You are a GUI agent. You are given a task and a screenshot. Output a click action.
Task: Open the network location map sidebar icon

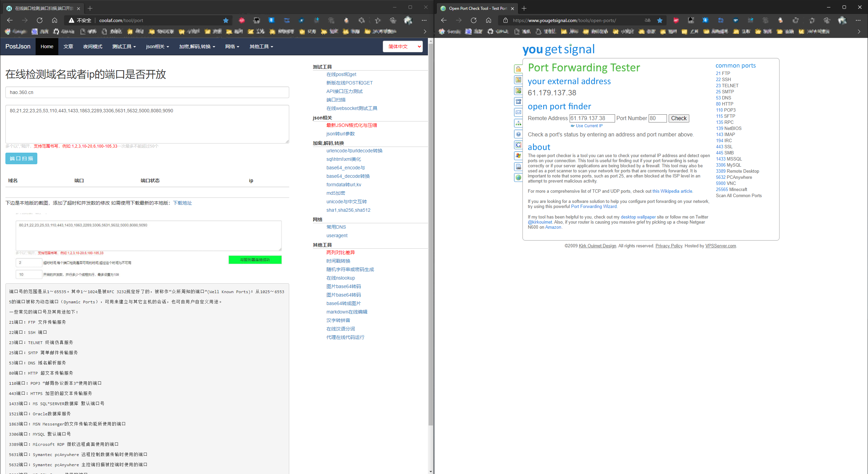coord(518,80)
